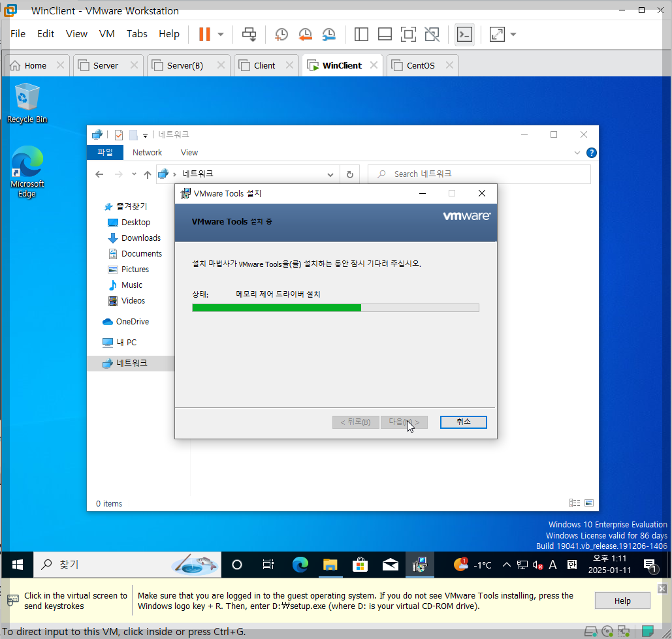
Task: Select 네트워크 in the navigation pane
Action: coord(131,363)
